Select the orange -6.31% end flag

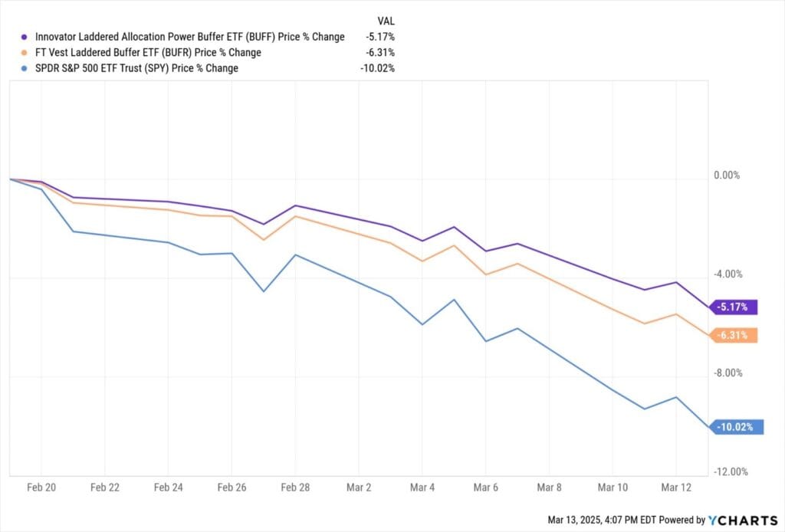coord(735,335)
